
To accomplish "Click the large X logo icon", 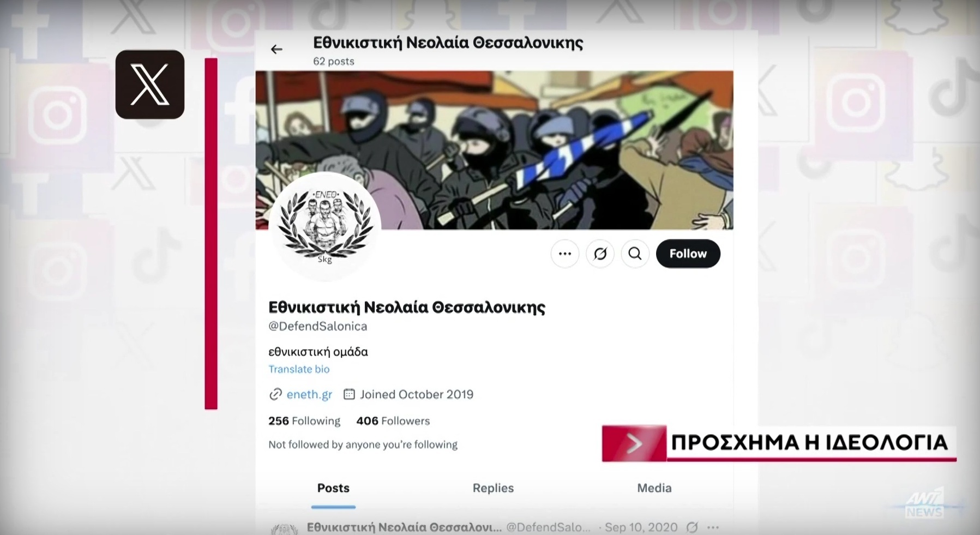I will [150, 85].
